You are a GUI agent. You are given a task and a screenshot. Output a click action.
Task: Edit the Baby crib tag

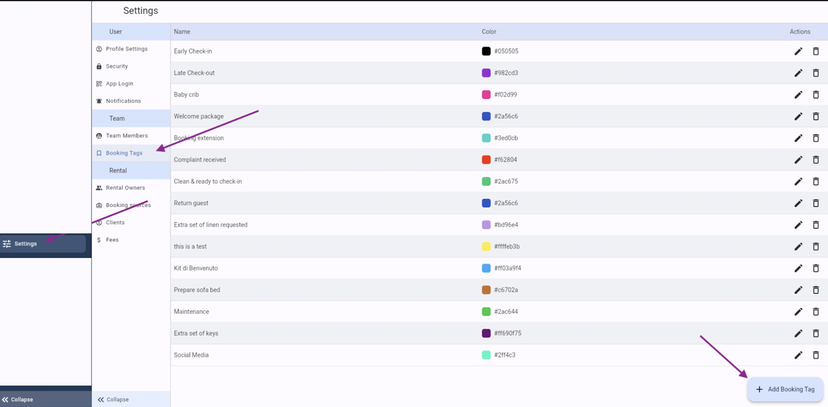(798, 94)
